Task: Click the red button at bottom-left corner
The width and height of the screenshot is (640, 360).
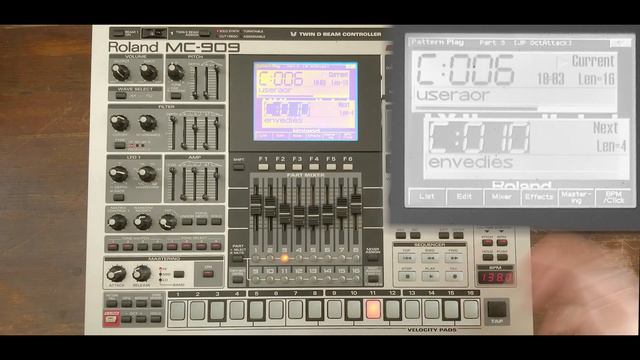Action: (x=111, y=318)
